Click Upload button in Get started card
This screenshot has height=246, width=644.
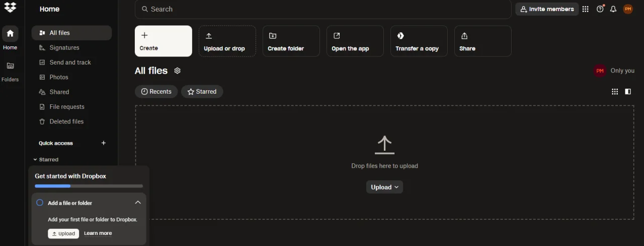[x=63, y=233]
